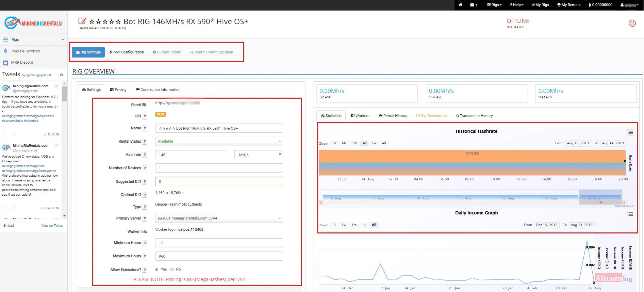Click the Maximum Hours input field

point(219,256)
